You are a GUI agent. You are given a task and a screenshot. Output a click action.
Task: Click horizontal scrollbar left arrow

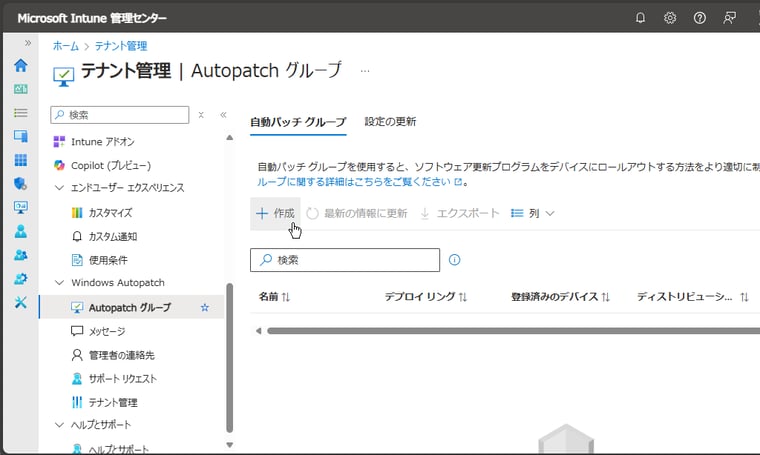click(258, 331)
